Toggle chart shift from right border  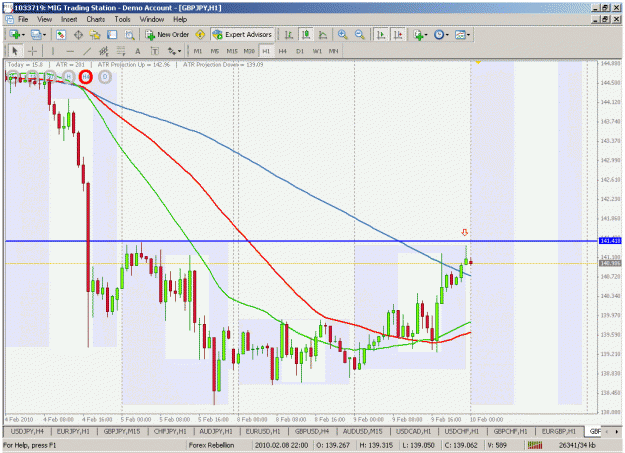coord(398,35)
